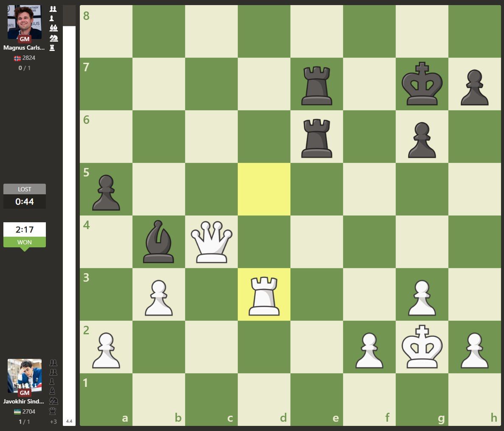Select the black pawn on a5

[x=106, y=190]
